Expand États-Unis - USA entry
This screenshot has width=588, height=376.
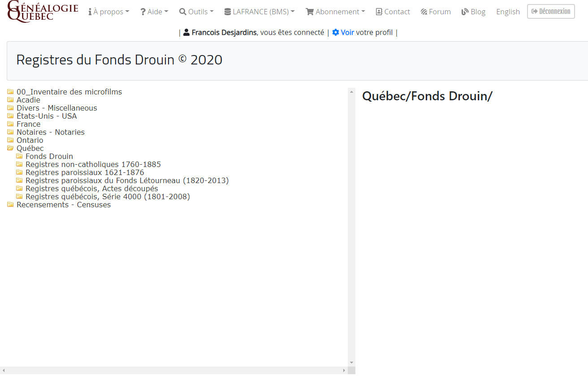pos(47,116)
